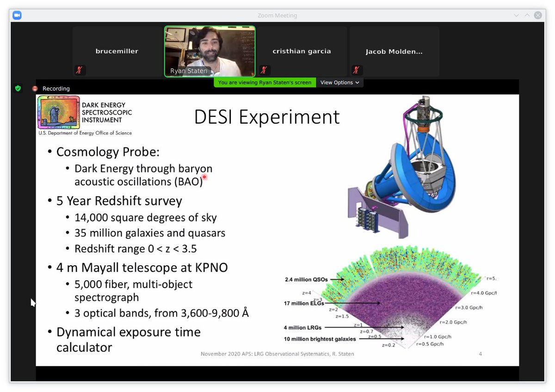Click the Zoom app icon in title bar
Screen dimensions: 555x392
(17, 15)
